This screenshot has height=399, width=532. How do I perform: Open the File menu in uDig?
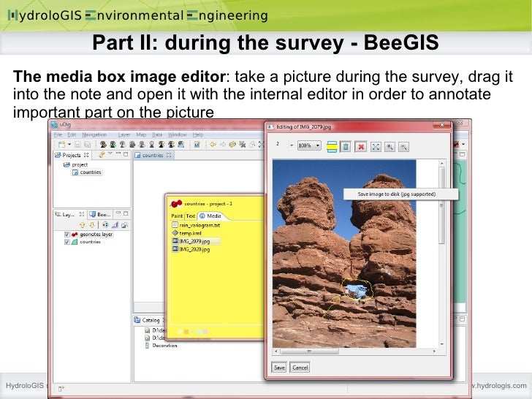click(58, 134)
